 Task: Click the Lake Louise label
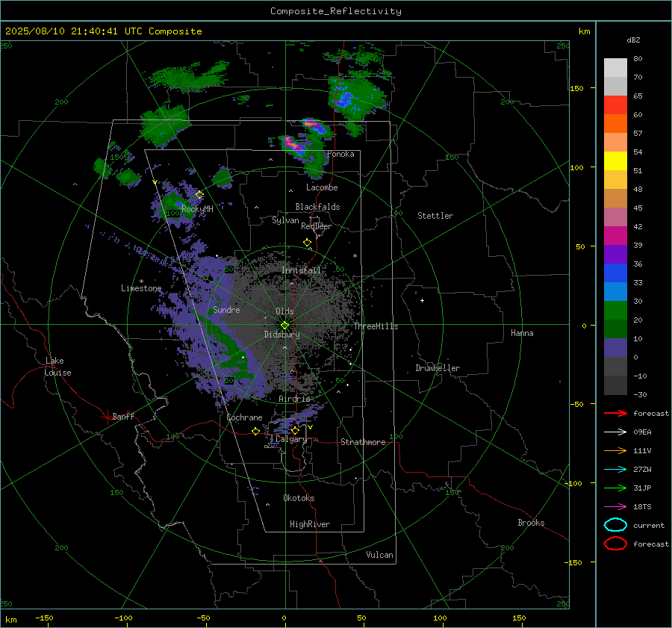(57, 367)
